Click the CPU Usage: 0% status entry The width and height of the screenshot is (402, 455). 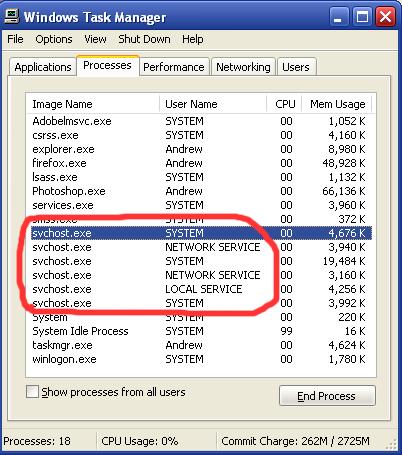140,441
